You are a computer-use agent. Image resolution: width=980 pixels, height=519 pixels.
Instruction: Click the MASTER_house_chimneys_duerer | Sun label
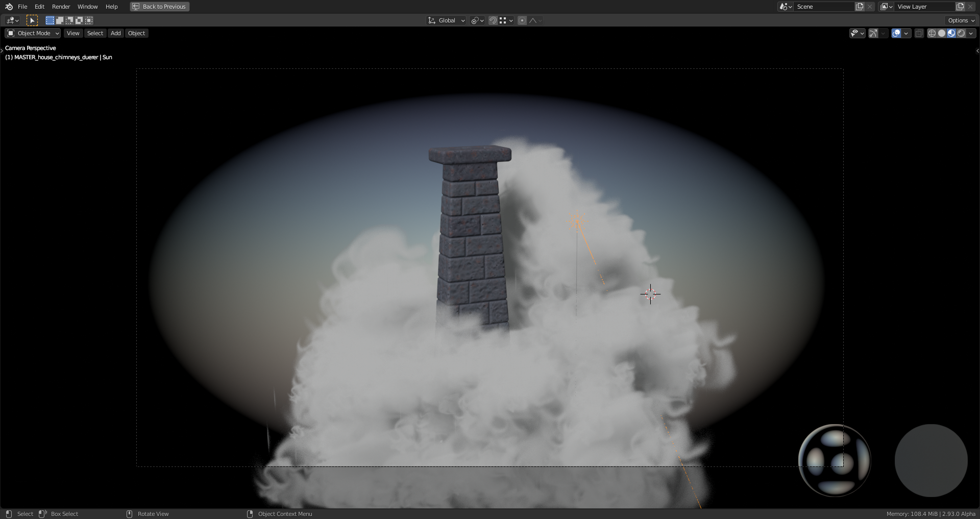point(59,57)
